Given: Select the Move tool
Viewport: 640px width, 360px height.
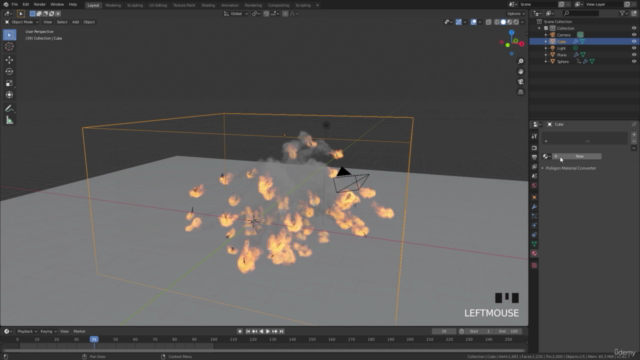Looking at the screenshot, I should click(9, 60).
